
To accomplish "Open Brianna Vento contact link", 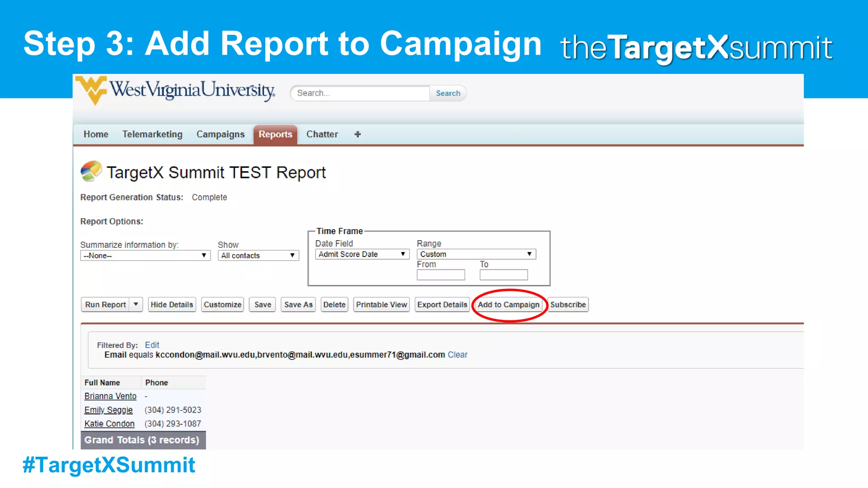I will point(110,396).
